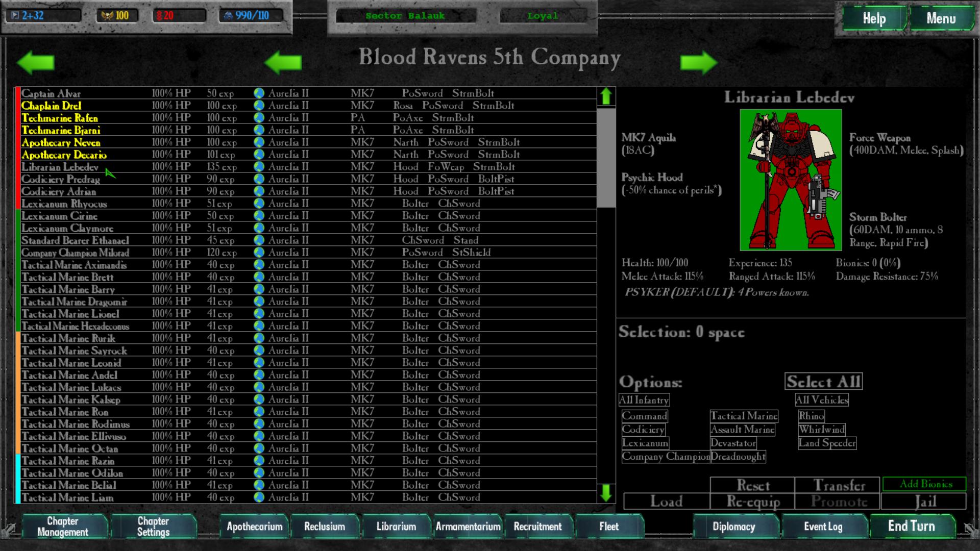Screen dimensions: 980x551
Task: Click the far-left green back arrow
Action: pyautogui.click(x=35, y=63)
